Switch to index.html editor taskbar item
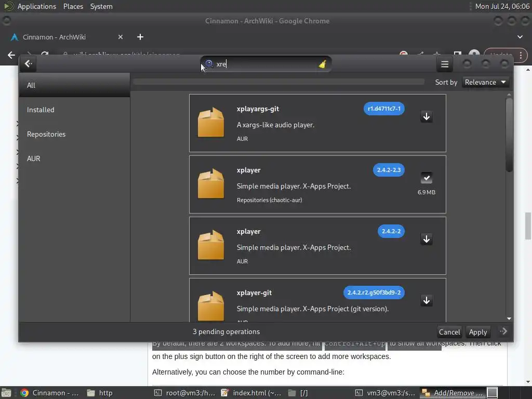This screenshot has height=399, width=532. tap(251, 393)
